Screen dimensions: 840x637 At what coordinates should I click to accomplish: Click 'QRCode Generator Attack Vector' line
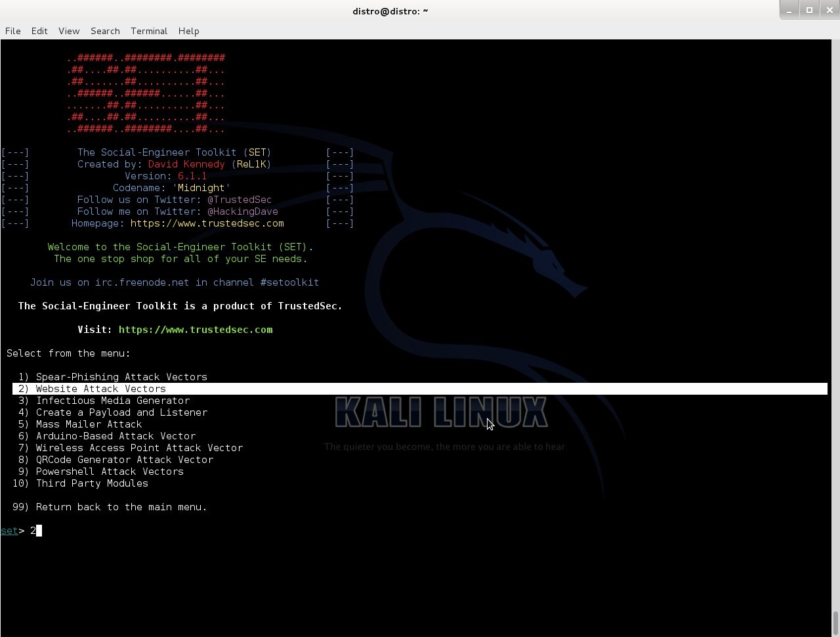point(116,460)
